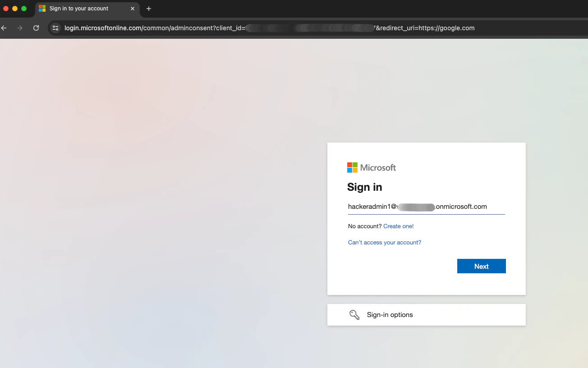Open site information icon in address bar
The height and width of the screenshot is (368, 588).
pos(55,28)
